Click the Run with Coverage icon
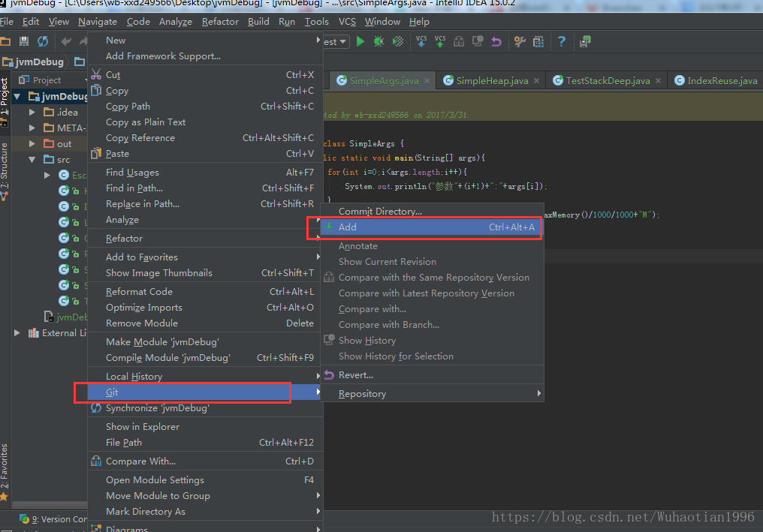This screenshot has height=532, width=763. [x=398, y=42]
